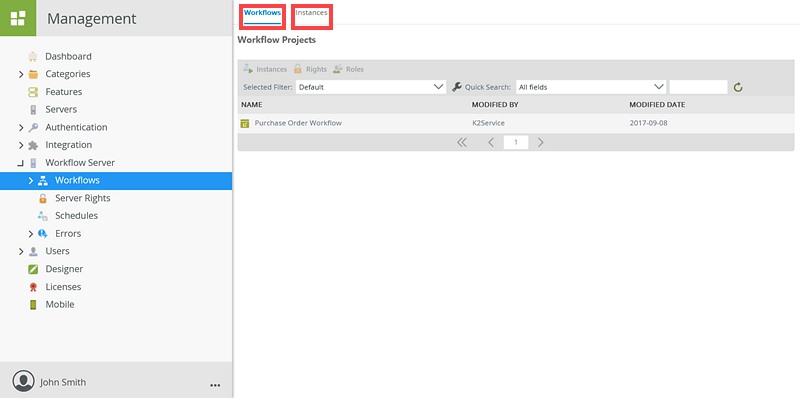Image resolution: width=800 pixels, height=398 pixels.
Task: Click the Designer green pencil icon
Action: [x=33, y=269]
